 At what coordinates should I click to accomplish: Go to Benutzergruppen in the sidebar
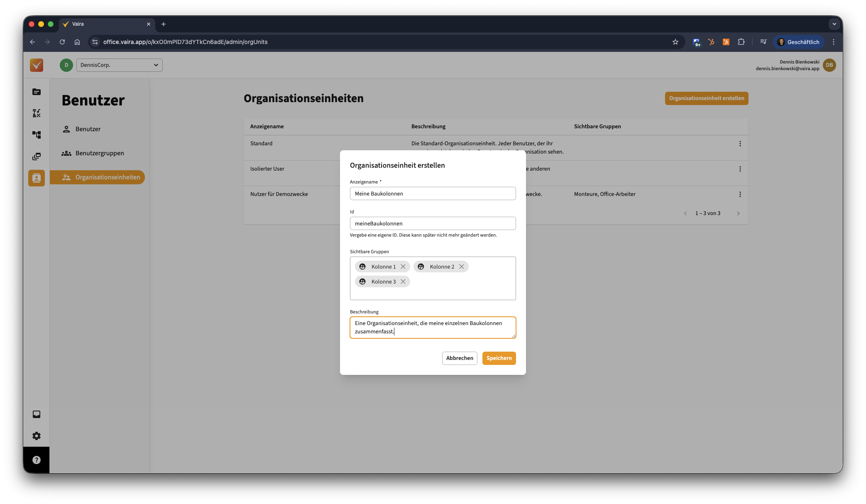point(99,153)
